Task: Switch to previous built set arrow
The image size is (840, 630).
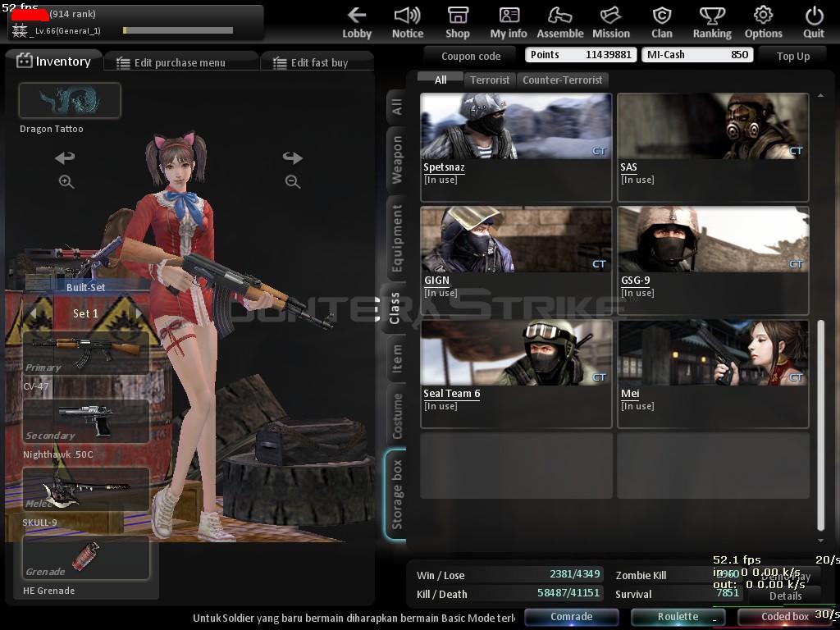Action: 33,313
